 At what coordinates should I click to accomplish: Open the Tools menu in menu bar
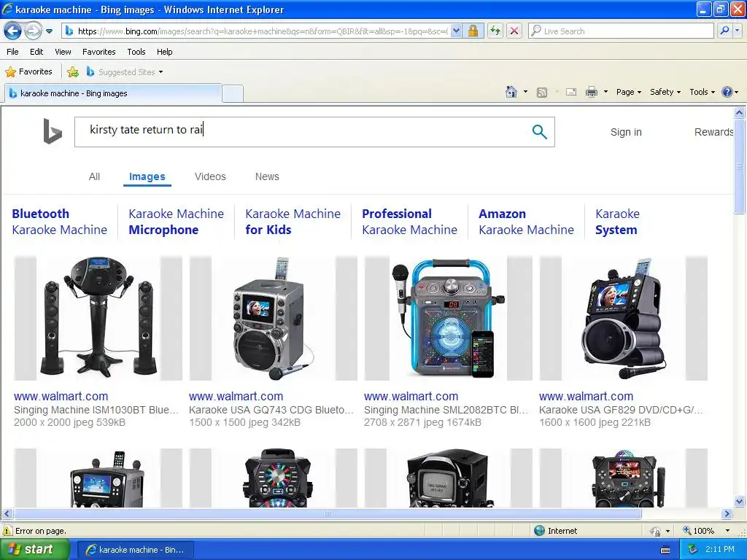(x=136, y=52)
